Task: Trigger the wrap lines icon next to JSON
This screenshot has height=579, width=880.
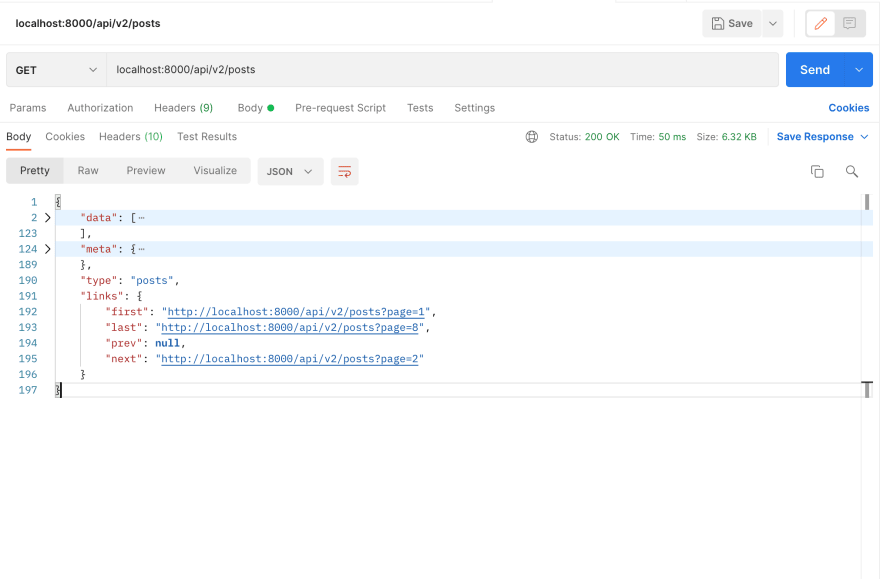Action: 344,171
